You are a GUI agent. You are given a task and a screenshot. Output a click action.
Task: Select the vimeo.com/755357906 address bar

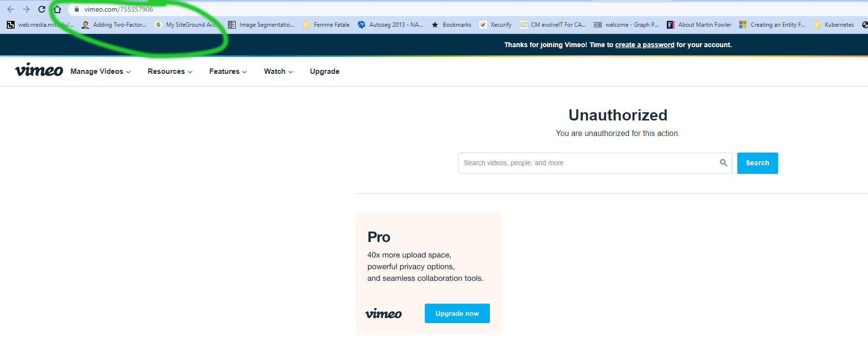click(119, 9)
